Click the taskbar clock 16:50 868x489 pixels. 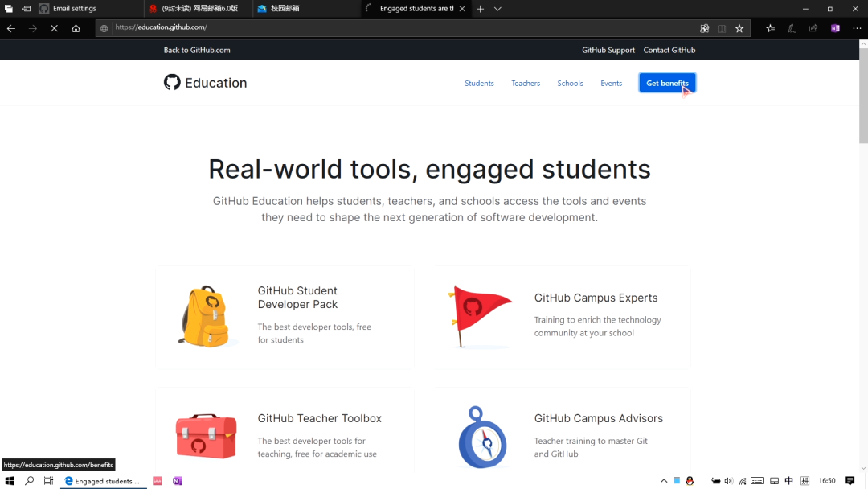827,481
